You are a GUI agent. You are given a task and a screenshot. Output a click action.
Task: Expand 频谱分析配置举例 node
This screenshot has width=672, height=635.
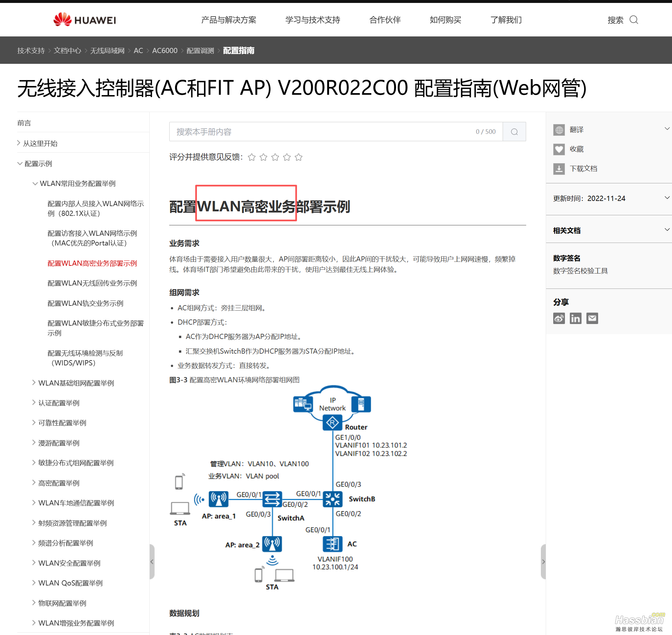(34, 543)
